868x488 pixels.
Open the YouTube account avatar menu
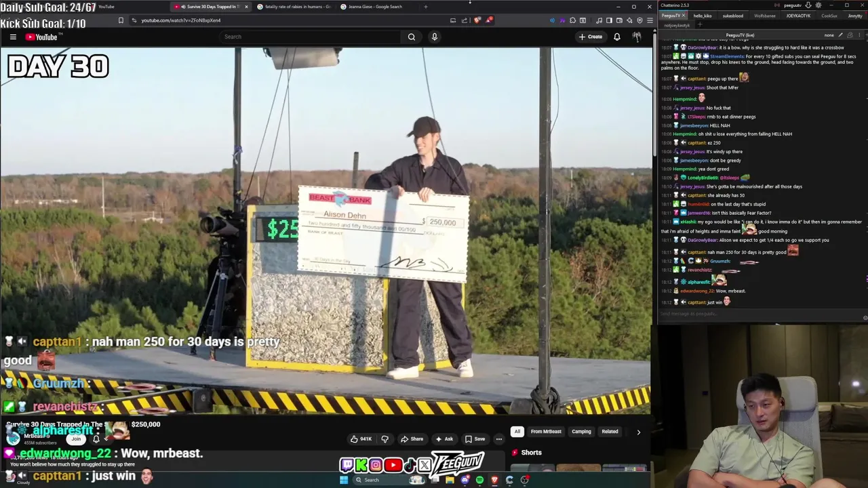click(636, 37)
